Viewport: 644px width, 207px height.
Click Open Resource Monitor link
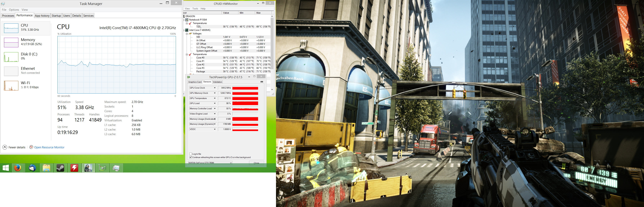point(49,148)
